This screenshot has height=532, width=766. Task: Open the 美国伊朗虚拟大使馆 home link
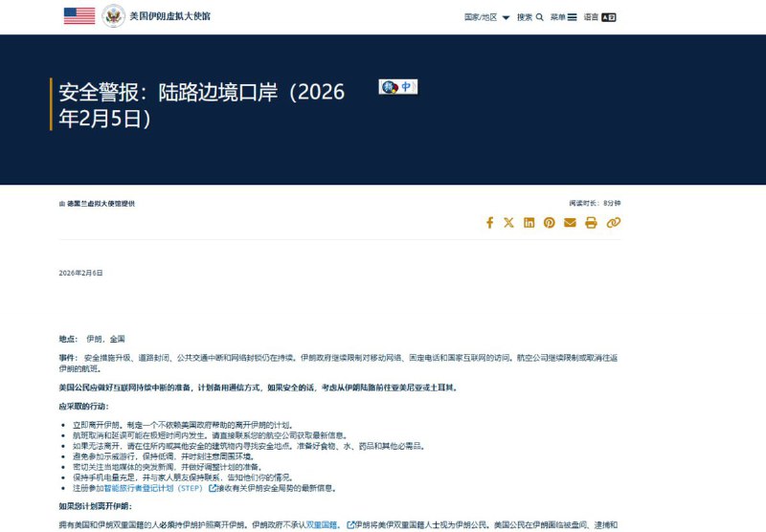(x=169, y=16)
